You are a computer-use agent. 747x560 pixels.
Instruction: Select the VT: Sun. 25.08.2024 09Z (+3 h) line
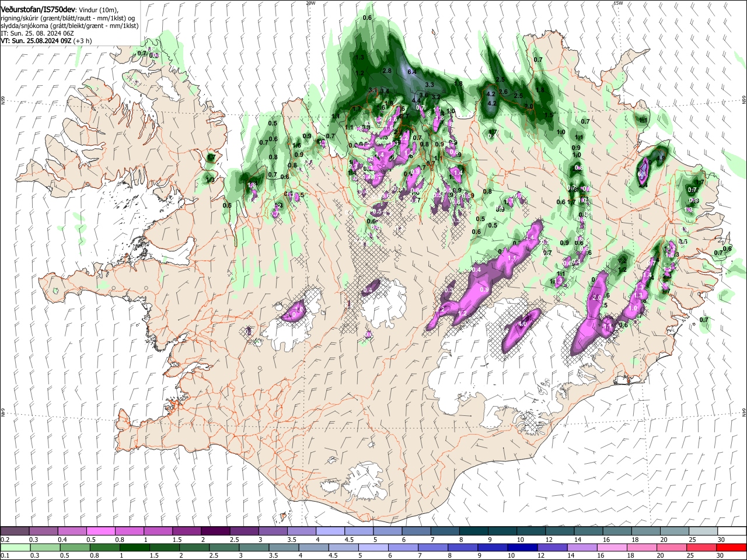tap(46, 41)
